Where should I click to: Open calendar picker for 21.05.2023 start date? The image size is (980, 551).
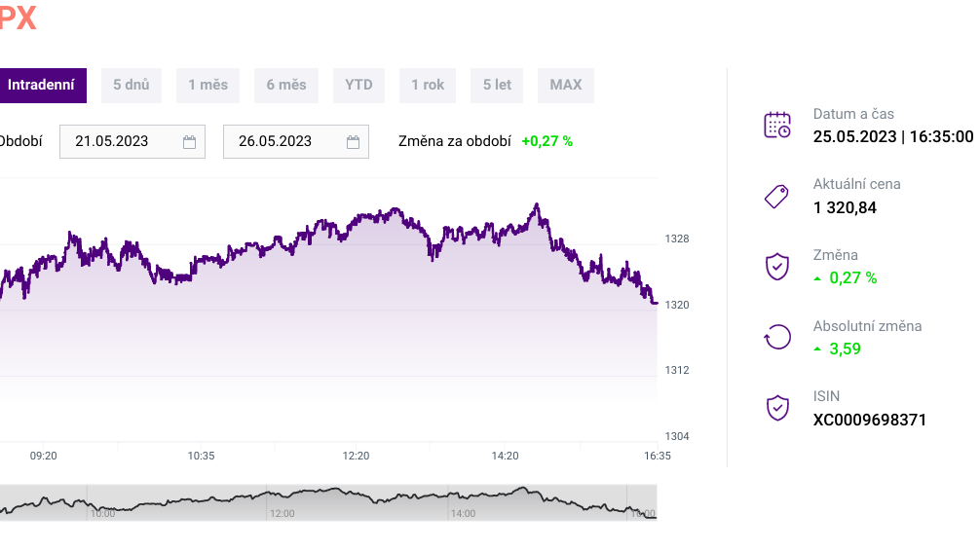tap(190, 142)
